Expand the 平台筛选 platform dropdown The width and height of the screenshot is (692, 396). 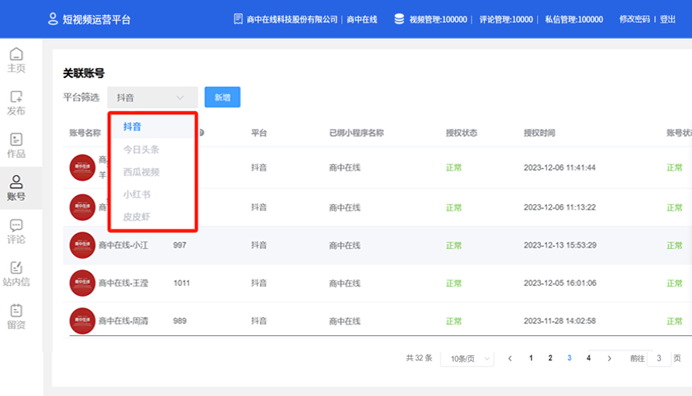(152, 98)
